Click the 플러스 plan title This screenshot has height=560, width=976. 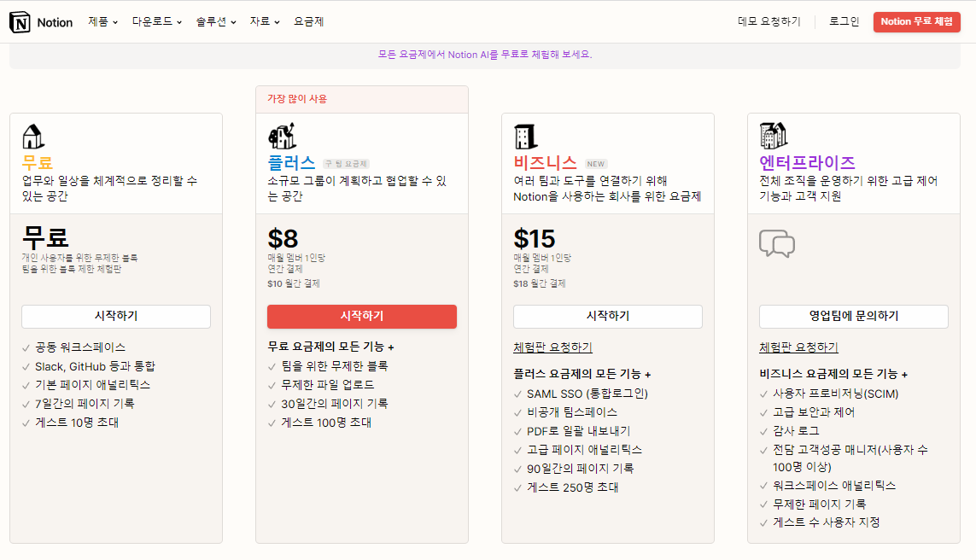pyautogui.click(x=291, y=163)
